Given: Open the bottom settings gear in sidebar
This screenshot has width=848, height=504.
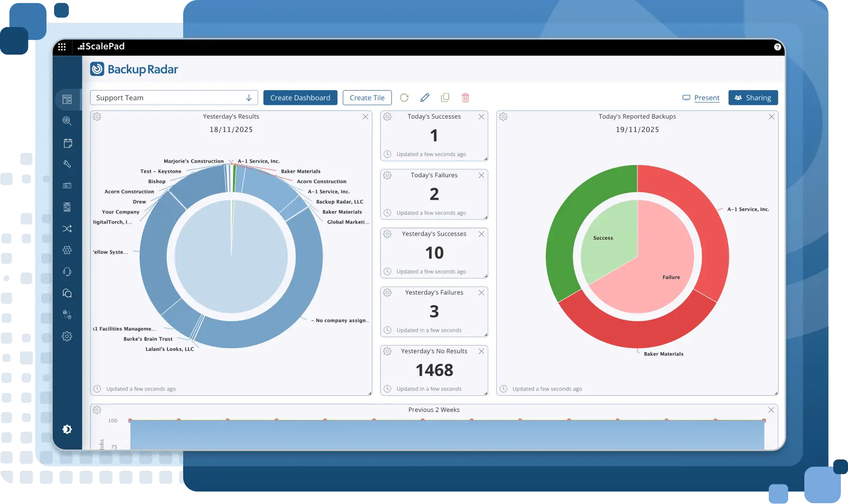Looking at the screenshot, I should click(x=67, y=336).
